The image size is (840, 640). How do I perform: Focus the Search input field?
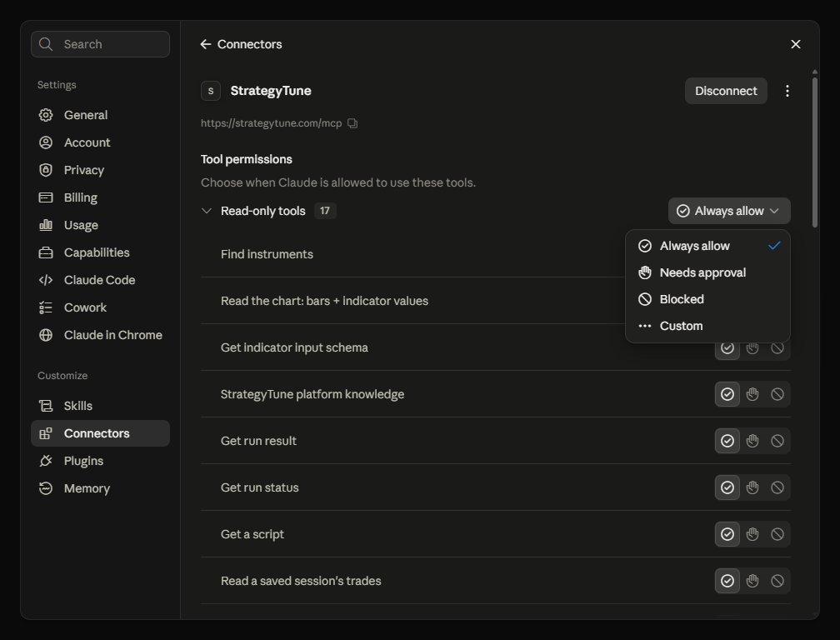pos(100,44)
